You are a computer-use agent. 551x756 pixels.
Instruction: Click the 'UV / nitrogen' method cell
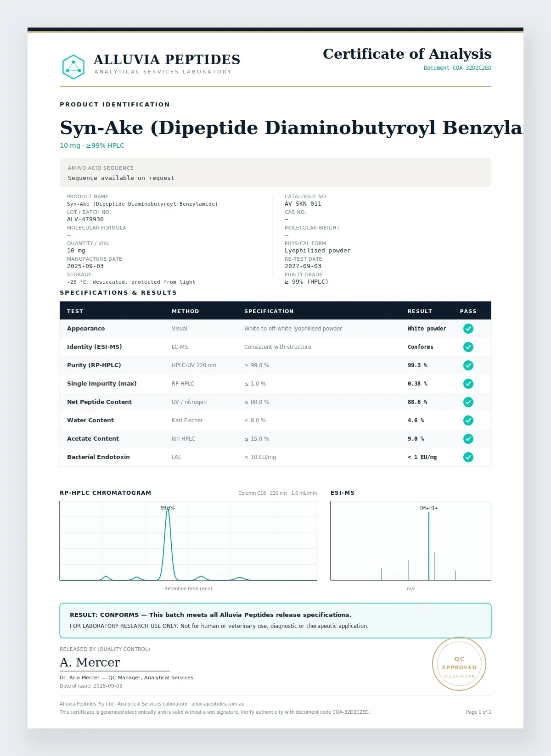click(189, 402)
